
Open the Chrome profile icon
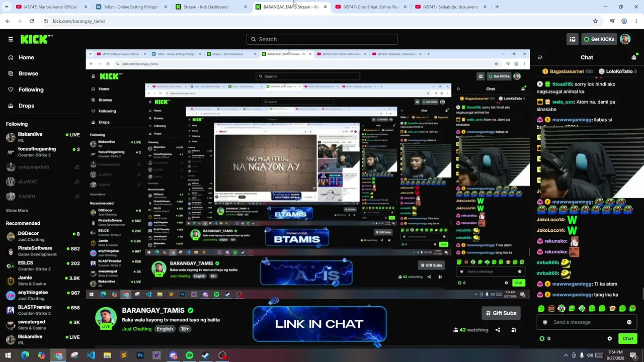click(x=624, y=21)
